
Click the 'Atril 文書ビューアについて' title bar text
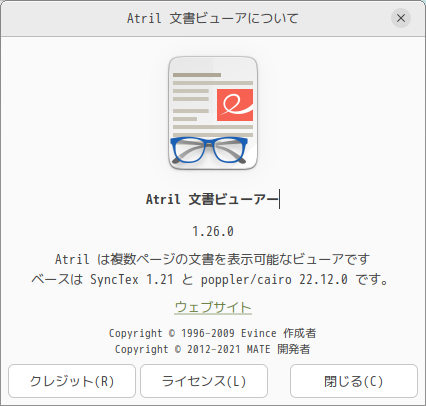point(213,18)
